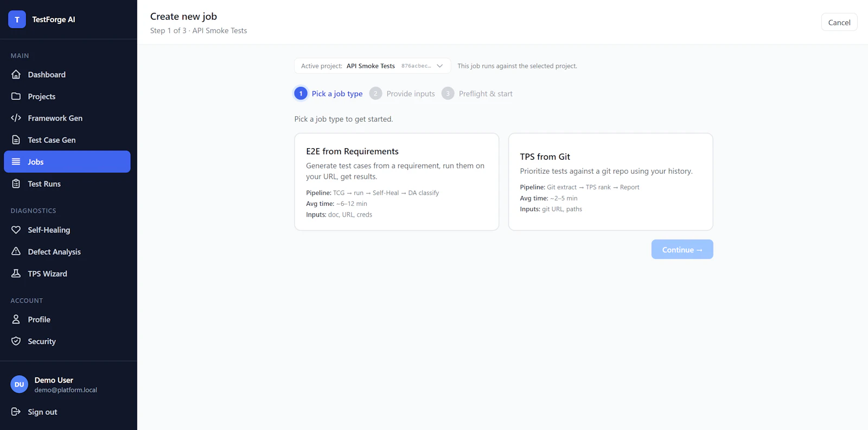
Task: Click 'Step 1 of 3 · API Smoke Tests' subtitle
Action: pyautogui.click(x=199, y=30)
